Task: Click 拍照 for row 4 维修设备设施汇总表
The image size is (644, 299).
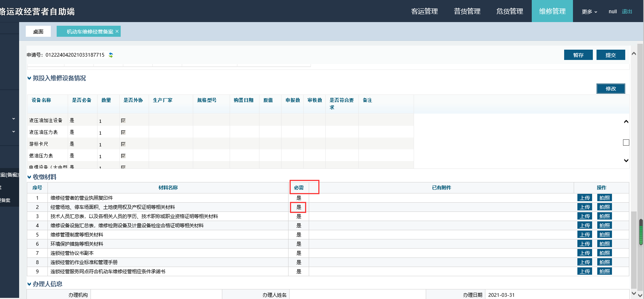Action: point(604,225)
